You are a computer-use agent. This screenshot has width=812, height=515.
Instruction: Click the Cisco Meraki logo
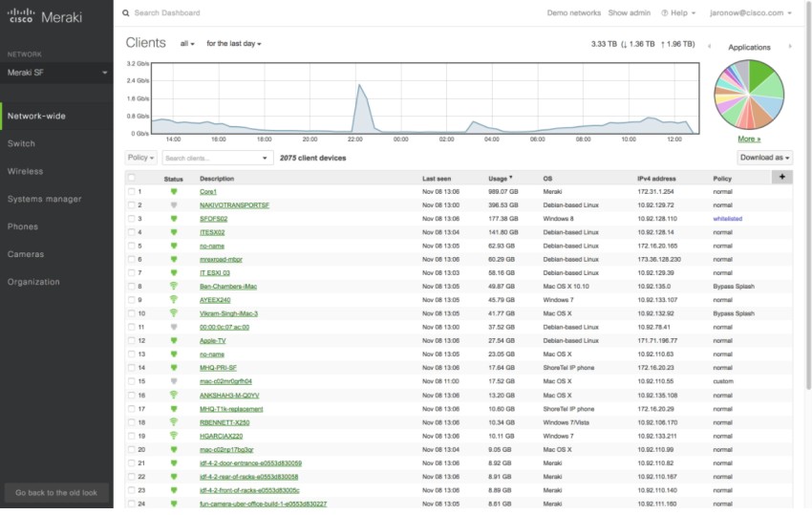point(45,16)
